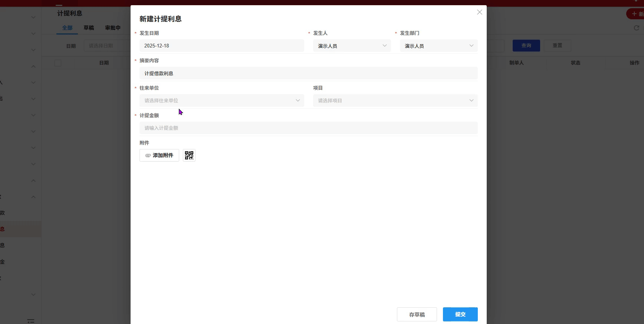Switch to the 草稿 tab
This screenshot has width=644, height=324.
coord(89,28)
